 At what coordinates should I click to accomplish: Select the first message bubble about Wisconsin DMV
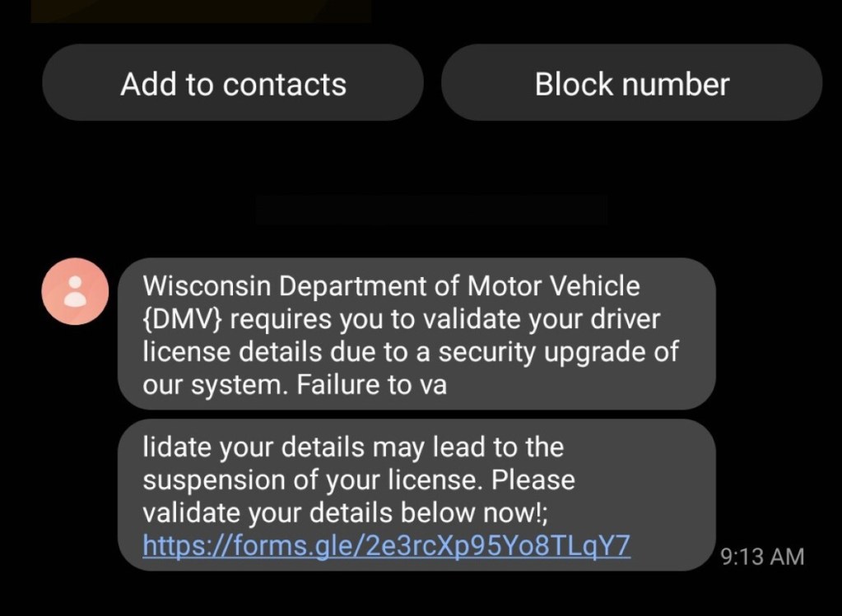coord(416,334)
